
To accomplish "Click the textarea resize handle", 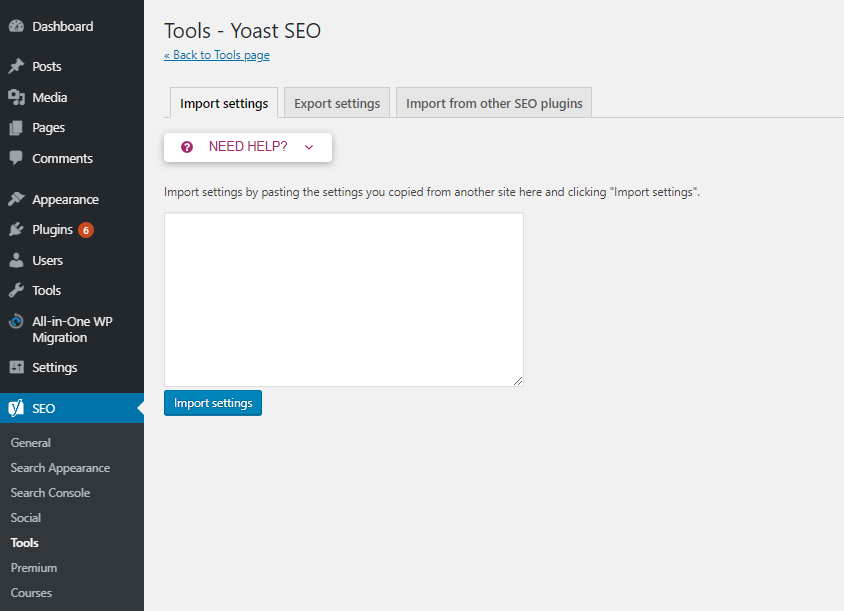I will pyautogui.click(x=518, y=381).
